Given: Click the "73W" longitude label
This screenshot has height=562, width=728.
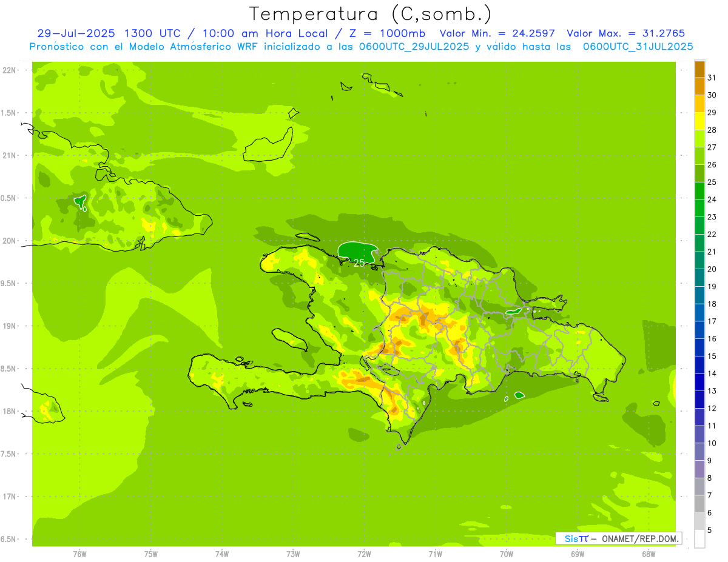Looking at the screenshot, I should pos(293,554).
